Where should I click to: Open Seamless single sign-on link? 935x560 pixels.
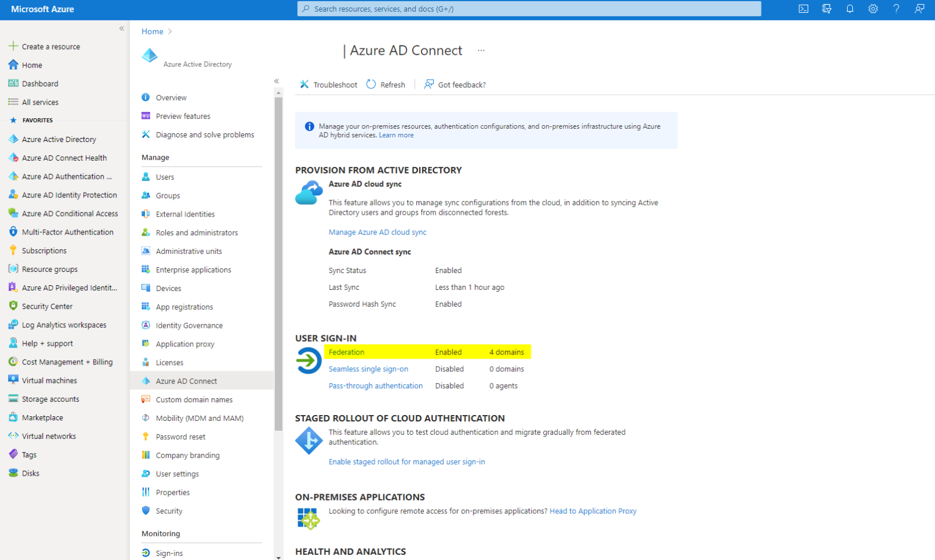[x=368, y=369]
